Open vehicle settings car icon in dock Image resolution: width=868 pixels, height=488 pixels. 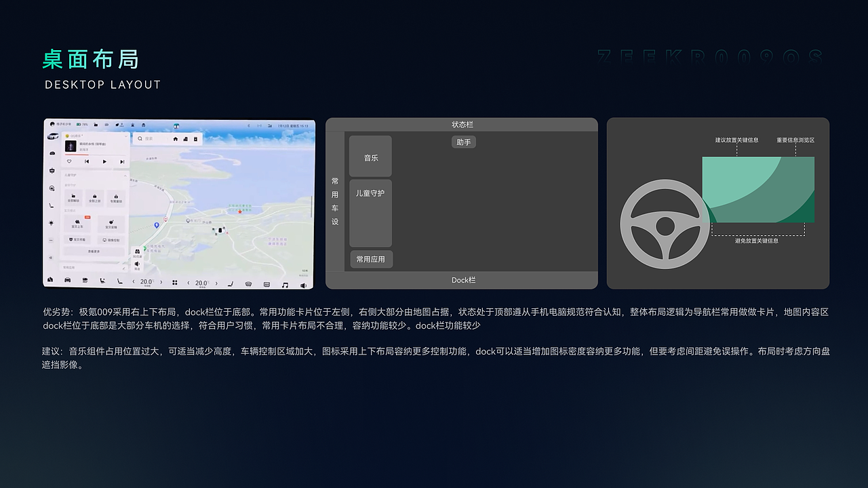coord(67,280)
